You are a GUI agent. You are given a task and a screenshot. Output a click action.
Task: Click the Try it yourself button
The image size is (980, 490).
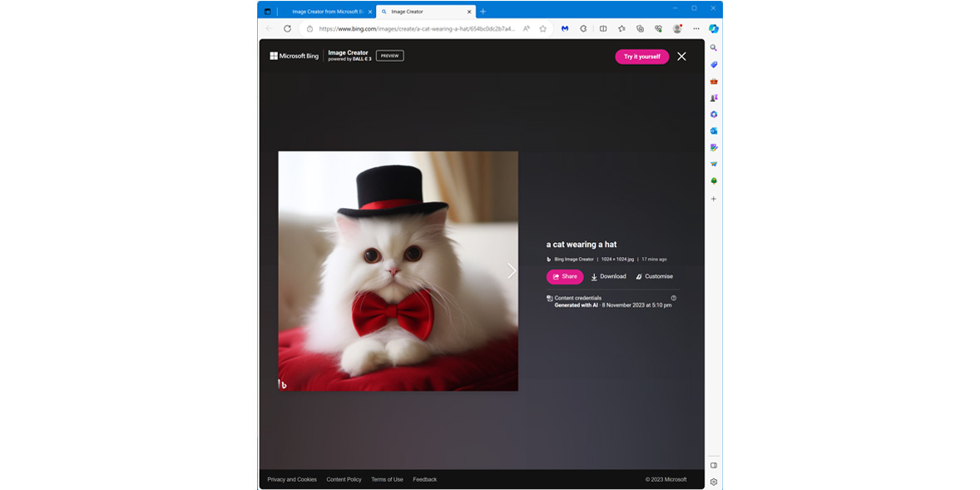[642, 57]
